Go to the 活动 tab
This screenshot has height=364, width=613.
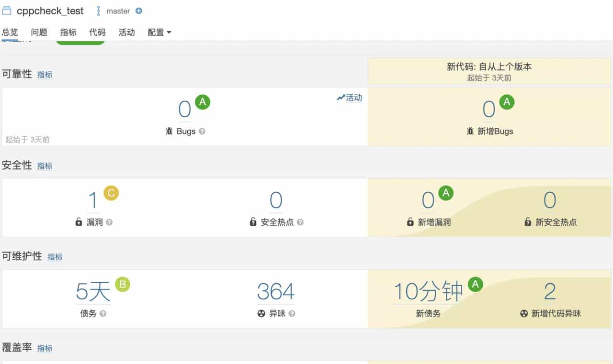coord(126,33)
